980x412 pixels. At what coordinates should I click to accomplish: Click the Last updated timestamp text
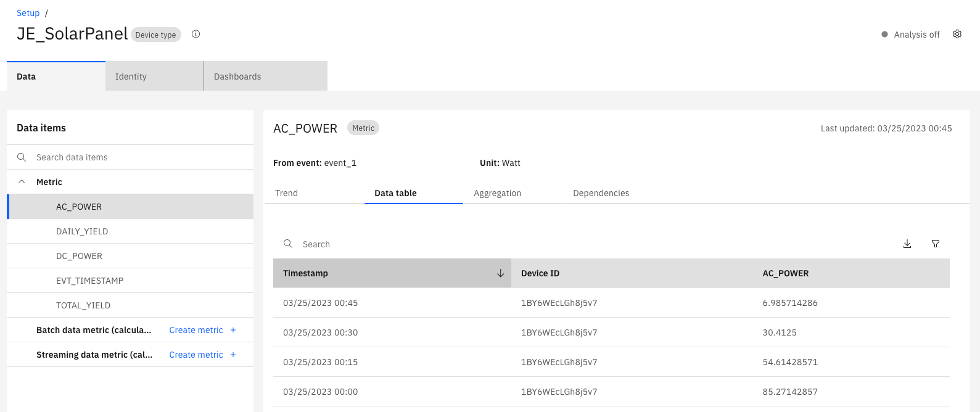(886, 128)
